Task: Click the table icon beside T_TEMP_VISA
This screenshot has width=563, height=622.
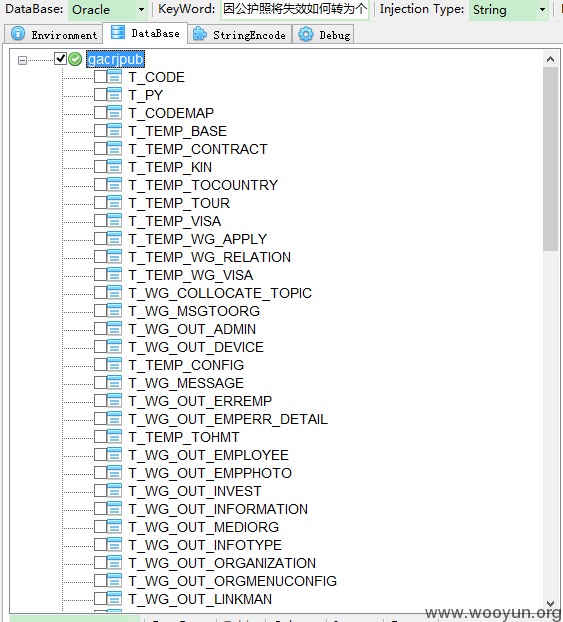Action: tap(115, 221)
